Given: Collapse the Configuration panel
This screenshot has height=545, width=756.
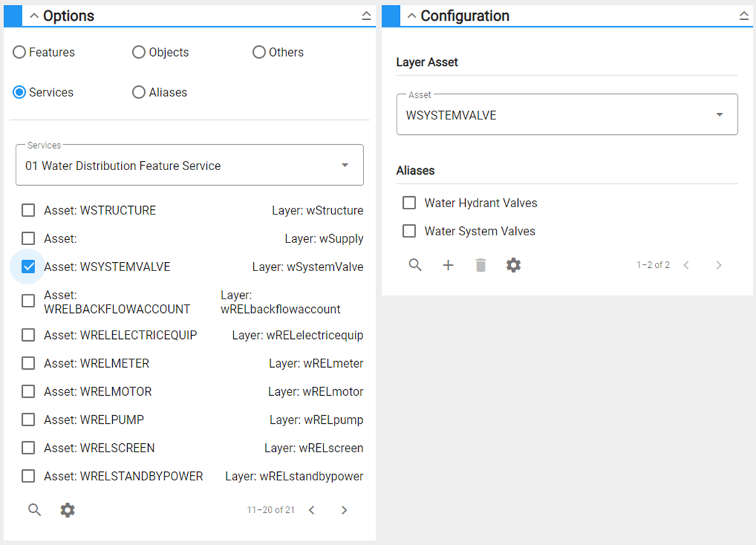Looking at the screenshot, I should point(744,15).
